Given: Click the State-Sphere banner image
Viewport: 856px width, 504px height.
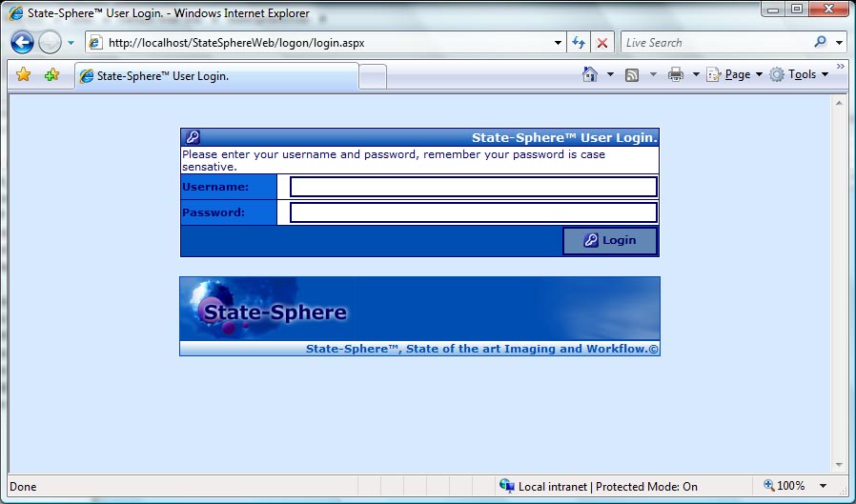Looking at the screenshot, I should click(419, 309).
